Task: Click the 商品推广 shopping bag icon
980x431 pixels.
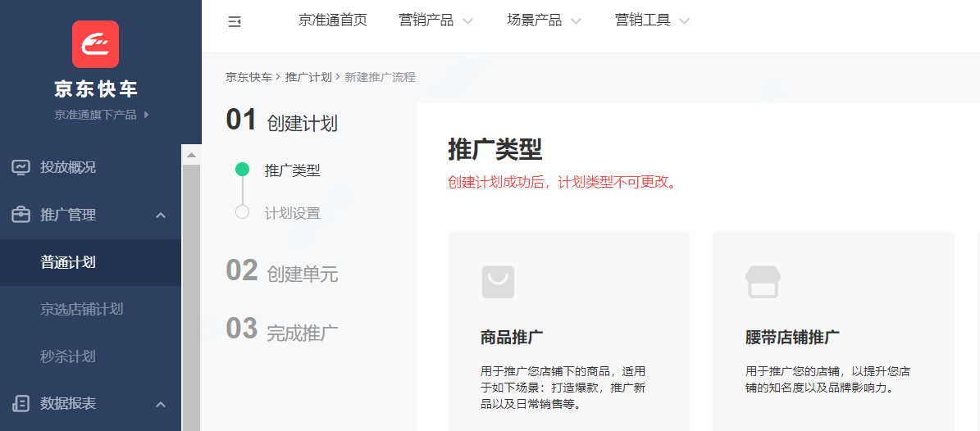Action: click(x=498, y=282)
